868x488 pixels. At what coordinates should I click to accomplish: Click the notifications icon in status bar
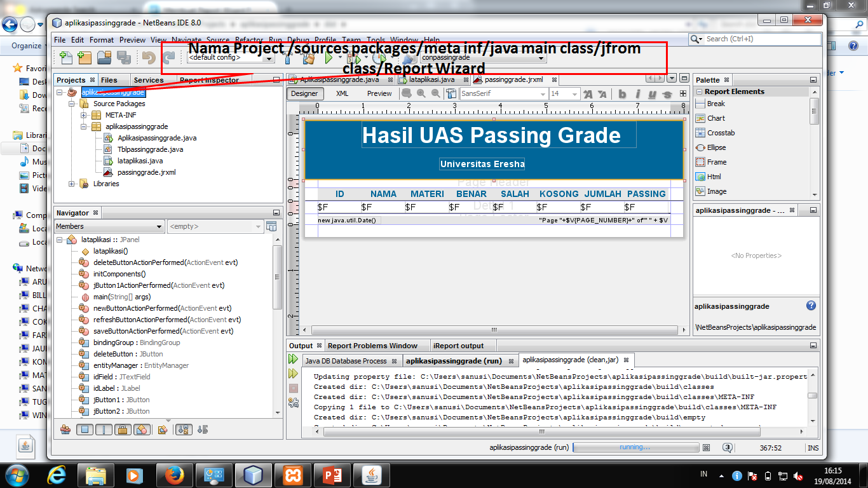727,447
